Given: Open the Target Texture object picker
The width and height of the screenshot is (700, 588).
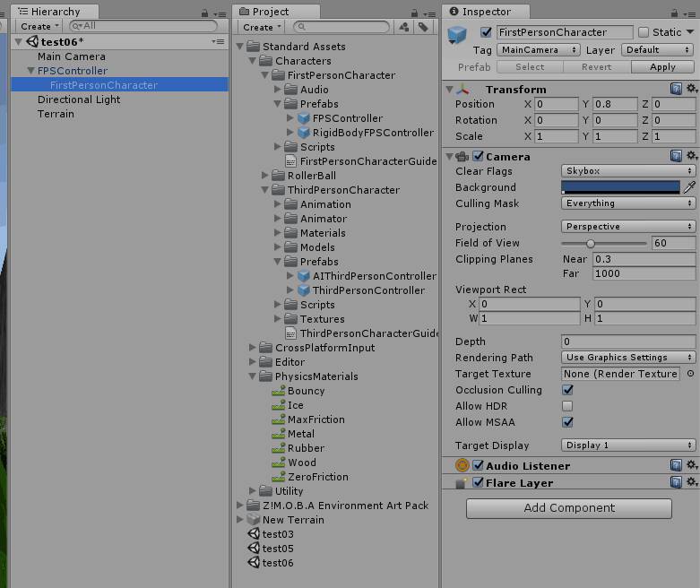Looking at the screenshot, I should pyautogui.click(x=690, y=373).
